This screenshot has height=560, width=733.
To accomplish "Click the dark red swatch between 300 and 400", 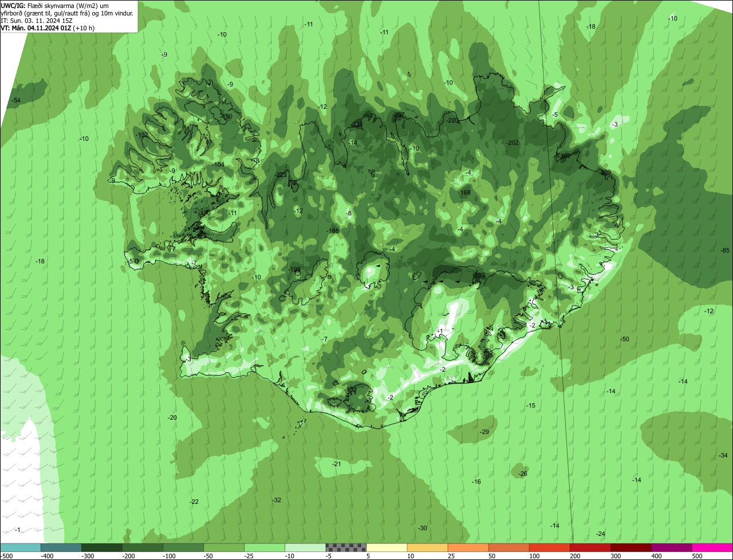I will coord(630,547).
